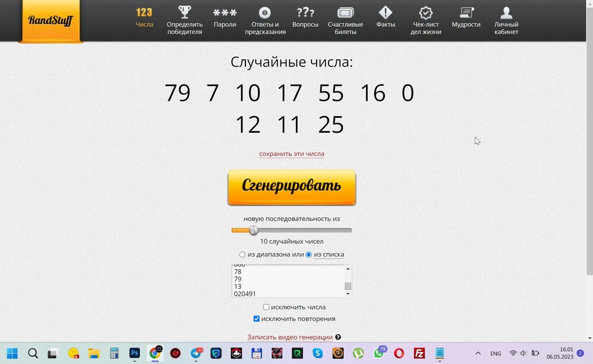Image resolution: width=593 pixels, height=364 pixels.
Task: Open the Определить победителя trophy section
Action: [x=184, y=20]
